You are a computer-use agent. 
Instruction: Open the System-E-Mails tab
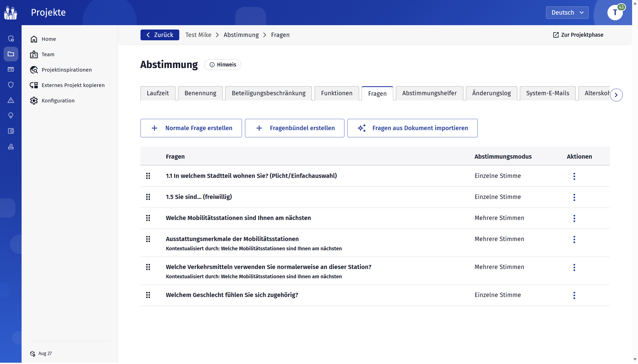click(548, 93)
